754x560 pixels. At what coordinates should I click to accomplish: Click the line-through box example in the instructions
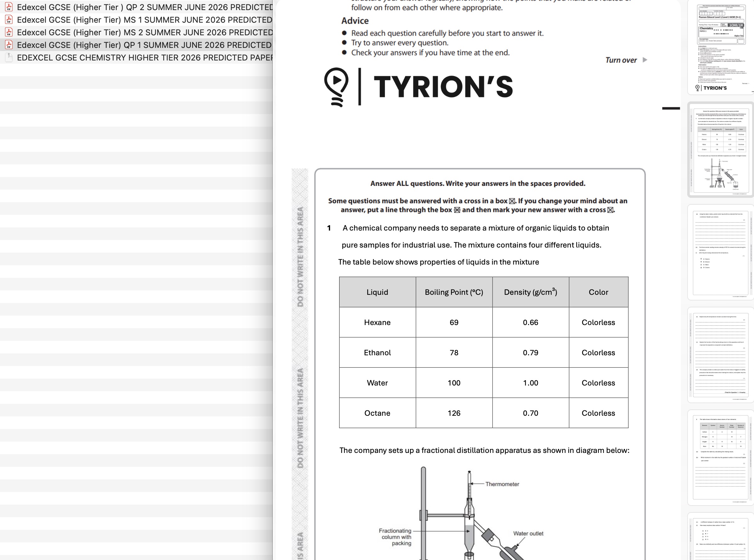point(458,209)
